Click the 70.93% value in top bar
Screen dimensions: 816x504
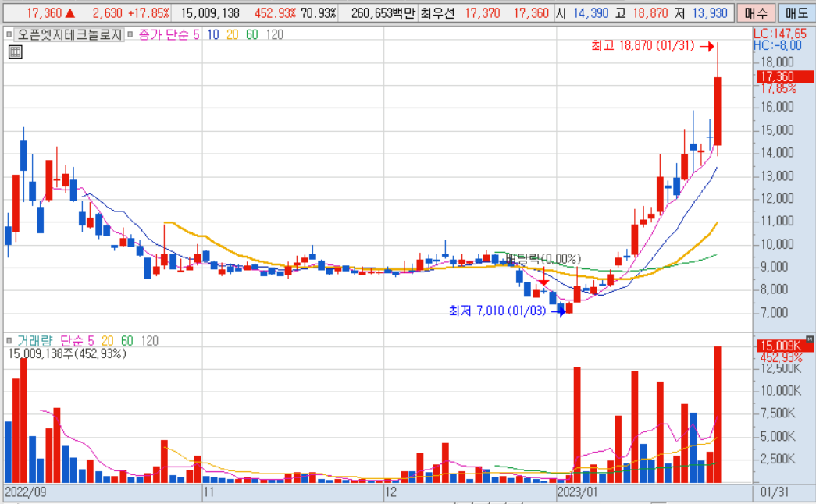[318, 13]
